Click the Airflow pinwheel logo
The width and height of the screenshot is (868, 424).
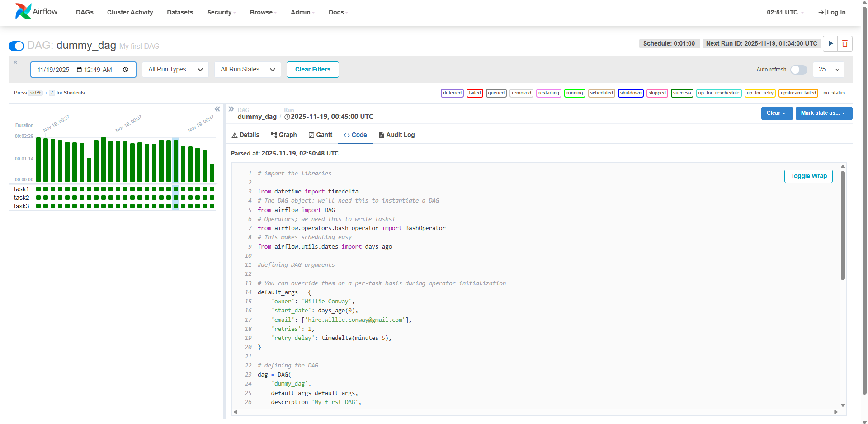[x=23, y=11]
